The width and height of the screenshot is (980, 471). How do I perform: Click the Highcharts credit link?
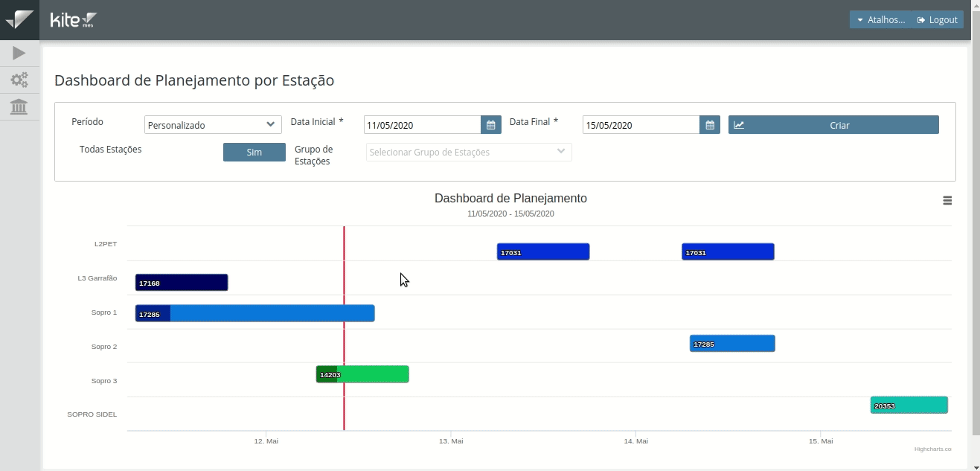pyautogui.click(x=932, y=449)
